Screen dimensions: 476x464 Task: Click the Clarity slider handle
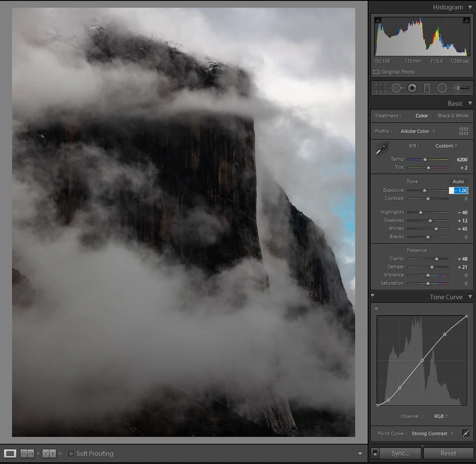pyautogui.click(x=436, y=259)
